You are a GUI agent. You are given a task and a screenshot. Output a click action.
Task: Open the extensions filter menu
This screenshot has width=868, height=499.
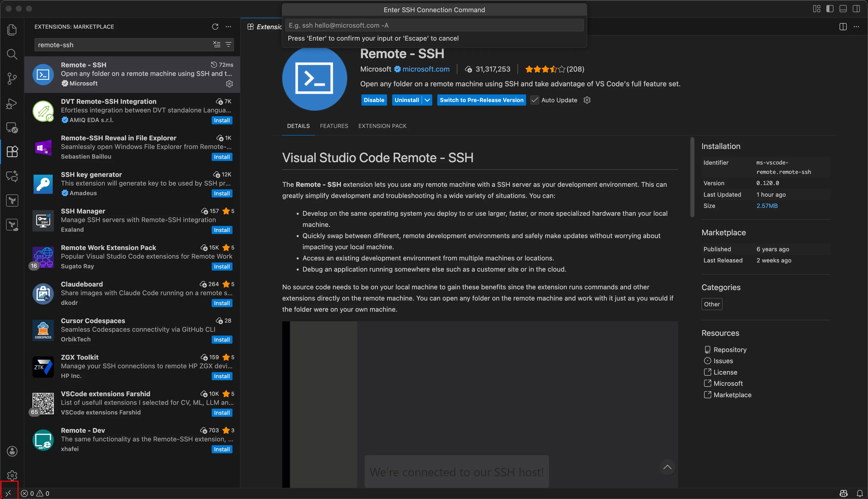(x=228, y=45)
